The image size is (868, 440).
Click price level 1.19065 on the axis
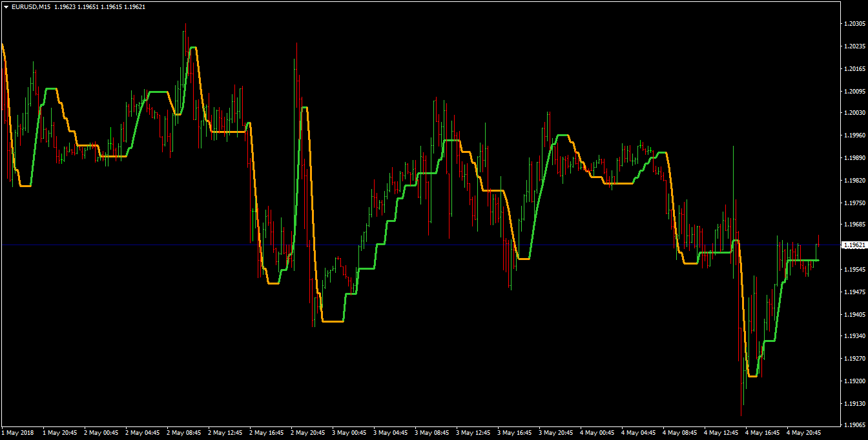(854, 425)
